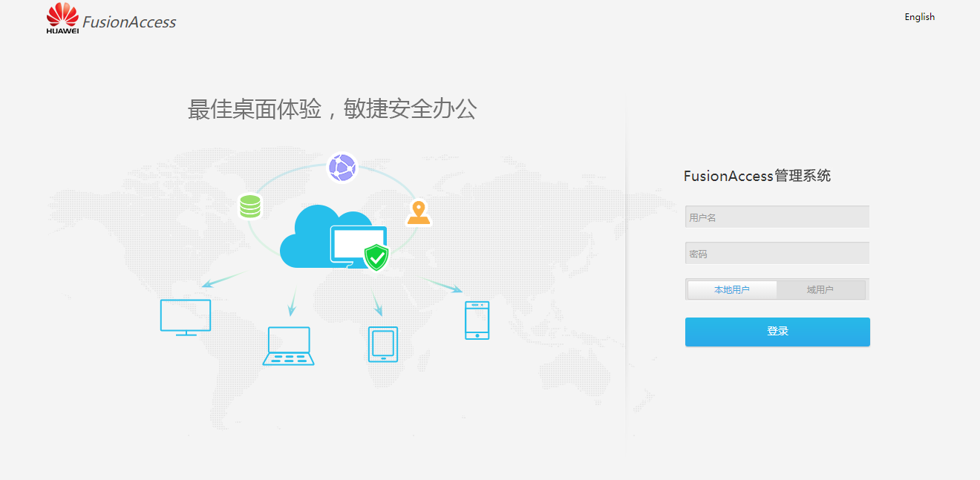980x480 pixels.
Task: Focus the 用户名 username field
Action: point(777,217)
